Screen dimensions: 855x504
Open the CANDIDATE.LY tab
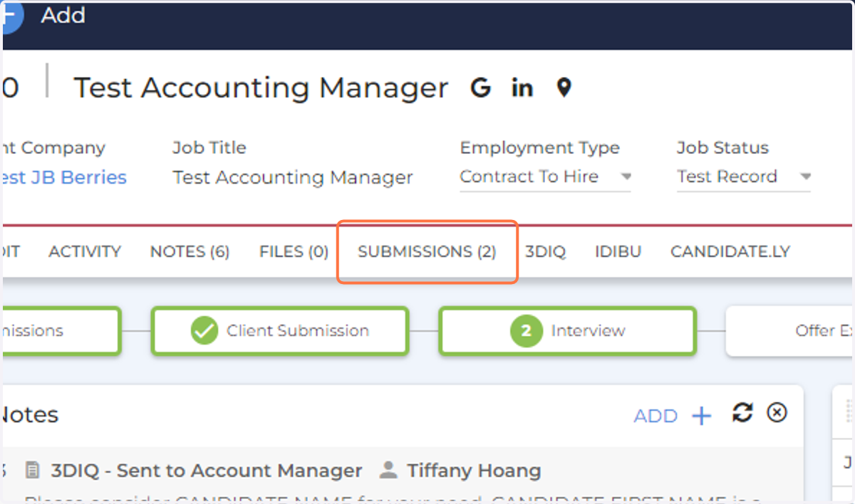coord(730,252)
